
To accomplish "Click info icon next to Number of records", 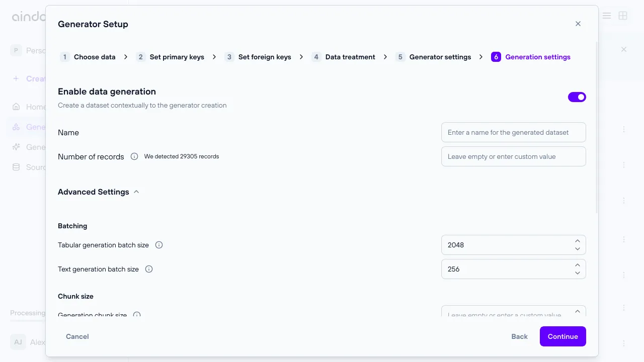I will (x=134, y=156).
